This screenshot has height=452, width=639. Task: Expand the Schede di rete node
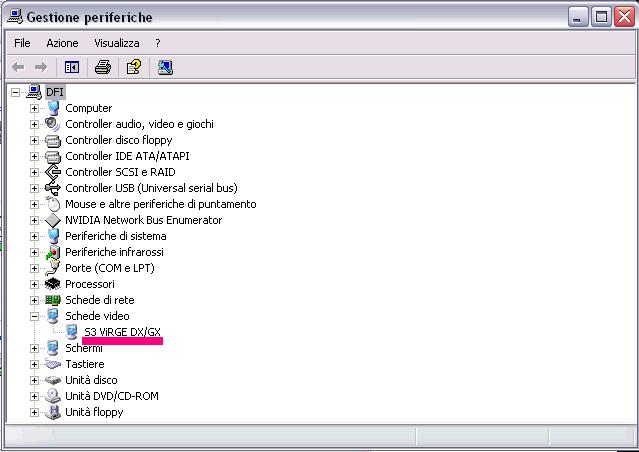34,300
